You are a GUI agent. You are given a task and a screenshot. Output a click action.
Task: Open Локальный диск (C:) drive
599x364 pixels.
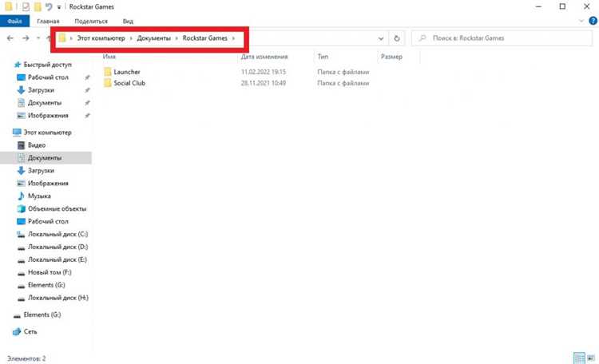coord(58,234)
